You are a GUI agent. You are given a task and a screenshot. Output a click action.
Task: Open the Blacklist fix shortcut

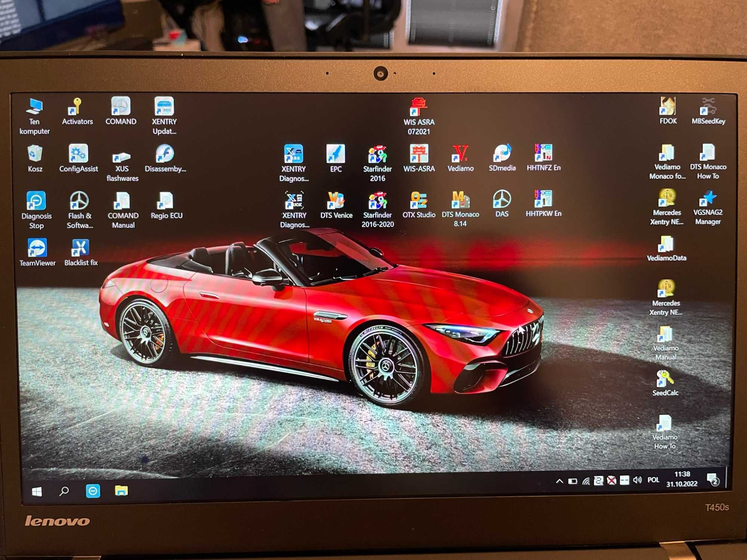pyautogui.click(x=81, y=253)
